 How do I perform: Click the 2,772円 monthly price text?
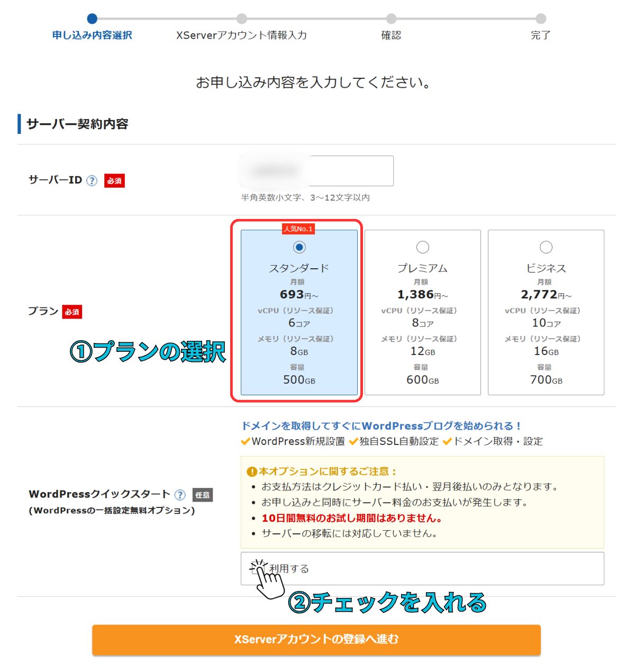coord(546,295)
